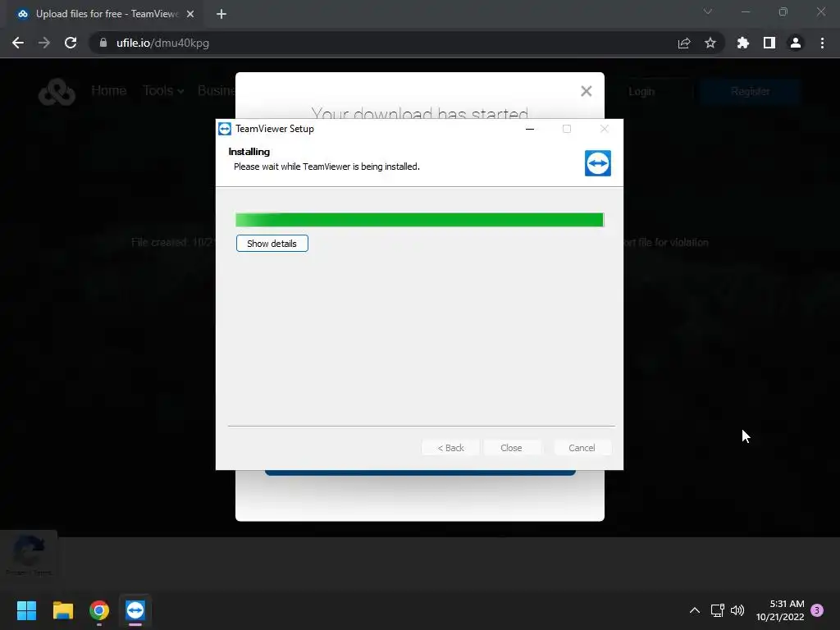
Task: Click the Show details button
Action: click(x=272, y=243)
